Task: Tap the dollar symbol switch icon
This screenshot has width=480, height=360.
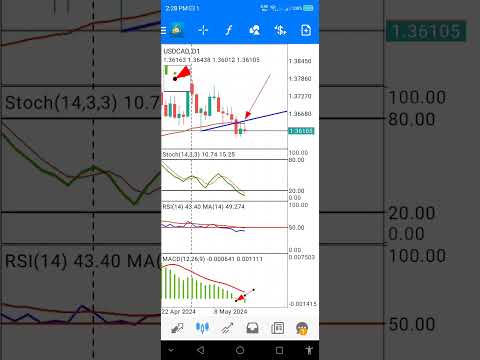Action: pyautogui.click(x=280, y=31)
